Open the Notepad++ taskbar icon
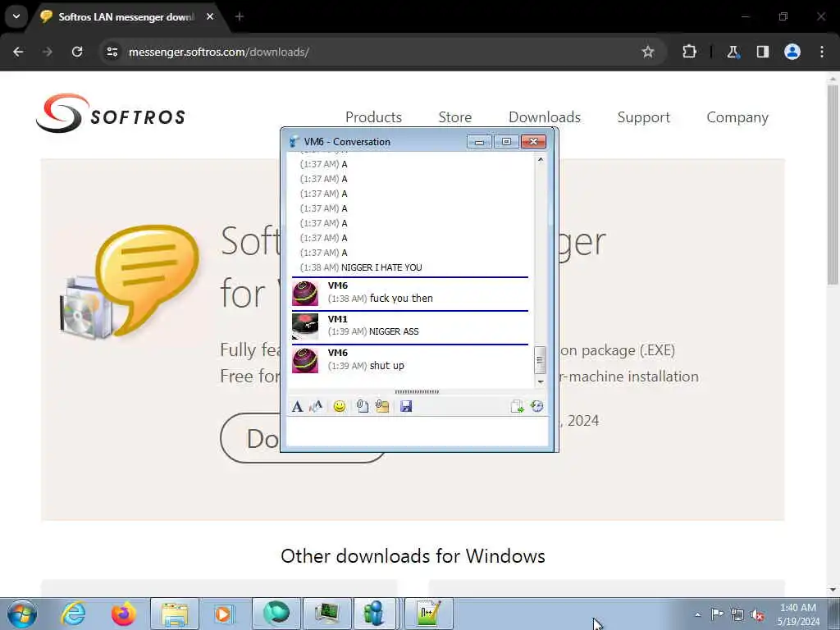 [x=428, y=614]
